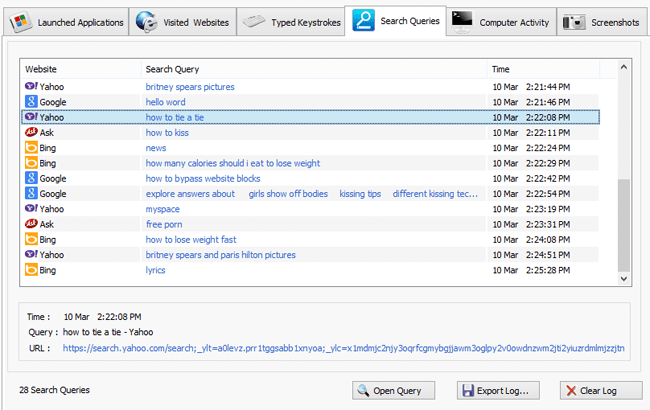
Task: Click the Open Query button
Action: (x=393, y=391)
